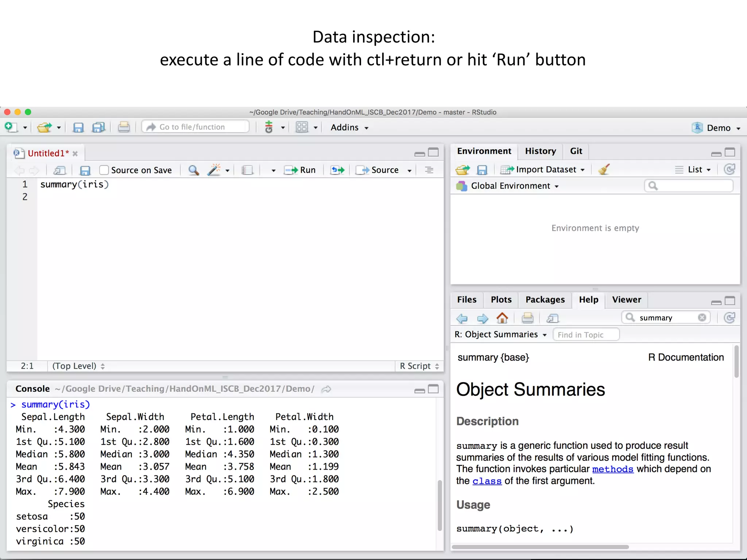This screenshot has height=560, width=747.
Task: Click the Source button
Action: tap(378, 170)
